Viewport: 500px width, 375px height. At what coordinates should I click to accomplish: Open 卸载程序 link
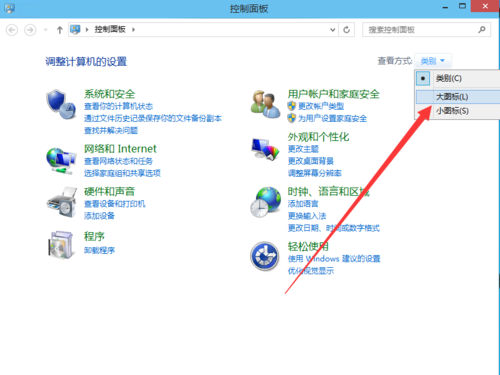point(99,250)
